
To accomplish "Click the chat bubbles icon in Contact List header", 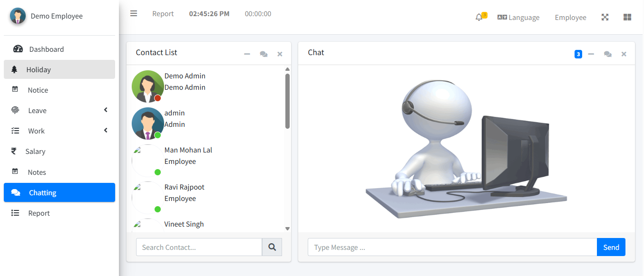I will click(263, 54).
